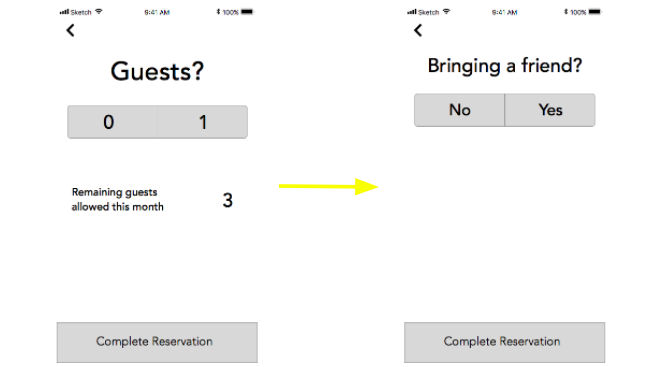Tap the Guests? heading
Screen dimensions: 660x367
click(x=157, y=71)
